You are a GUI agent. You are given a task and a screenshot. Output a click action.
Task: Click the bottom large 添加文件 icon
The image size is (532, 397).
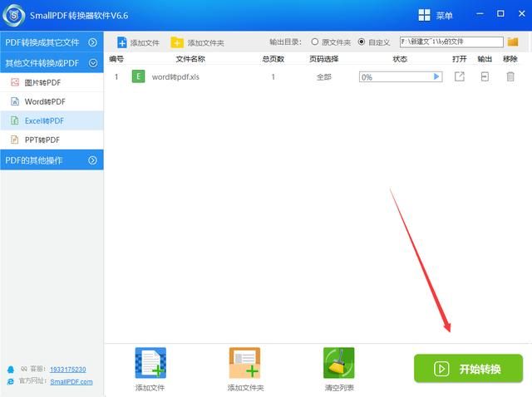coord(150,363)
